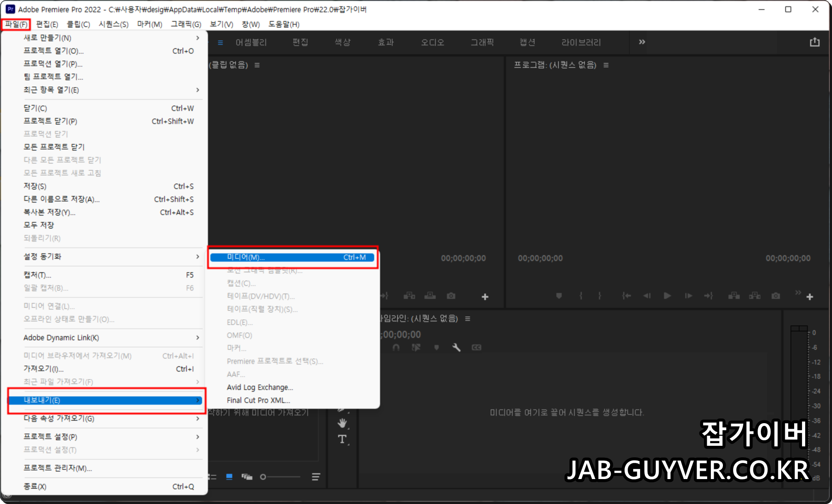Open Program monitor panel menu
The height and width of the screenshot is (504, 832).
pyautogui.click(x=606, y=65)
